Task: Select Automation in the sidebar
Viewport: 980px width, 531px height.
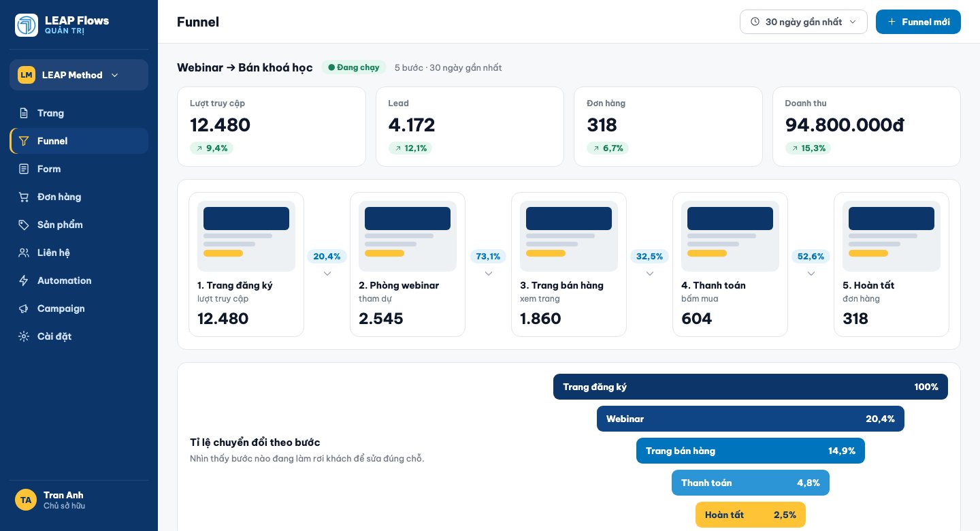Action: 79,280
